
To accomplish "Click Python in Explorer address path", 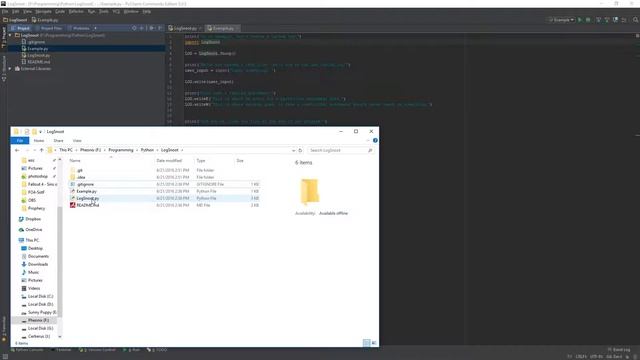I will click(x=147, y=150).
